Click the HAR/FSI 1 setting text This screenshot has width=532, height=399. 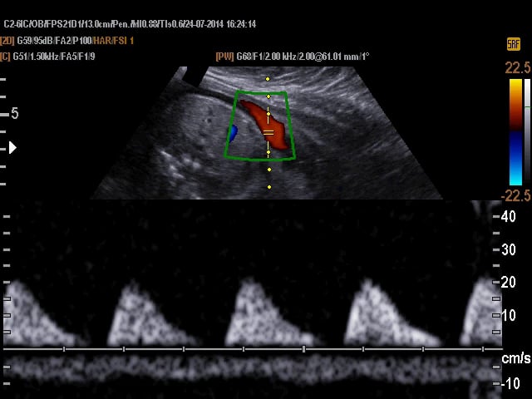pos(113,41)
